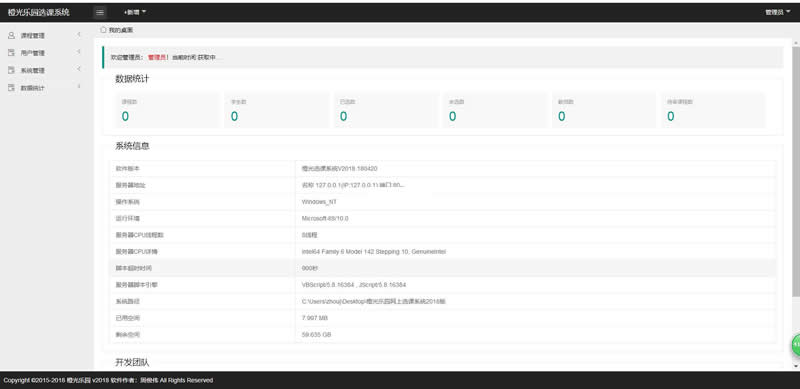800x389 pixels.
Task: Click the 系统管理 sidebar icon
Action: pyautogui.click(x=11, y=70)
